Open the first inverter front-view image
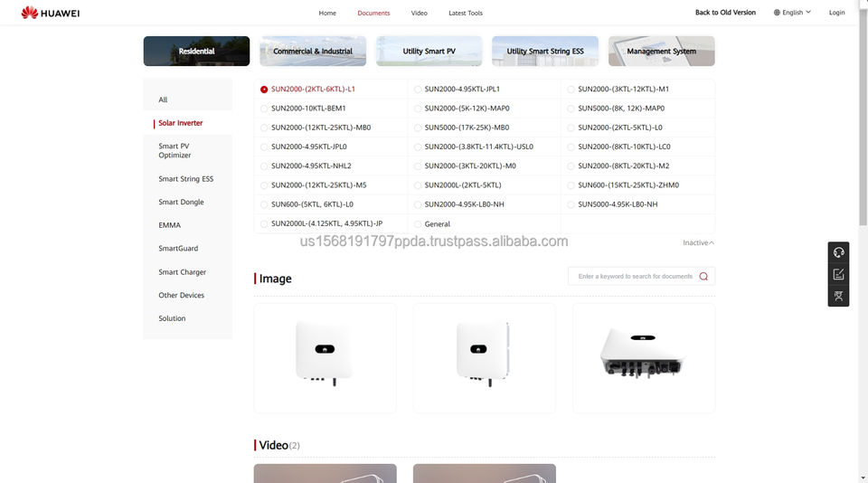 325,358
